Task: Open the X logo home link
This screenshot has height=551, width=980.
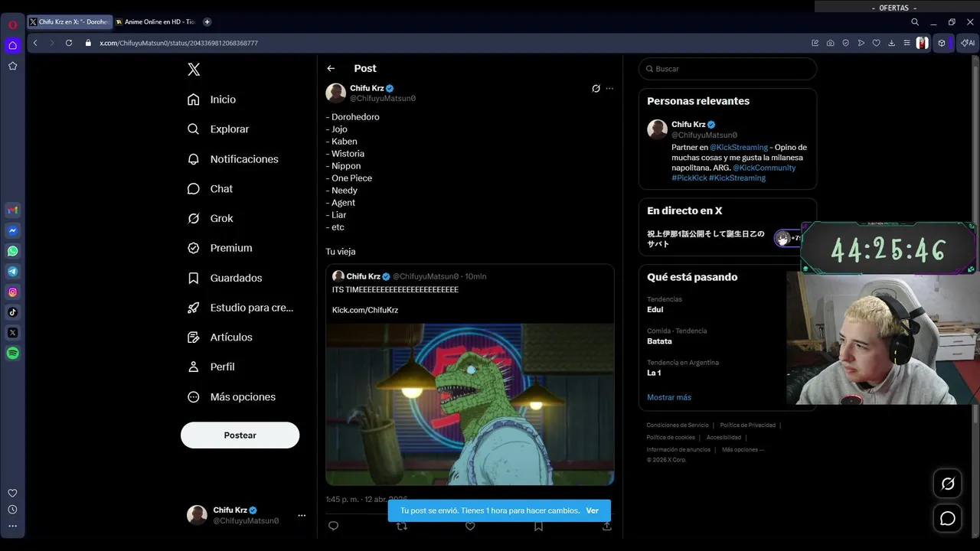Action: pyautogui.click(x=194, y=70)
